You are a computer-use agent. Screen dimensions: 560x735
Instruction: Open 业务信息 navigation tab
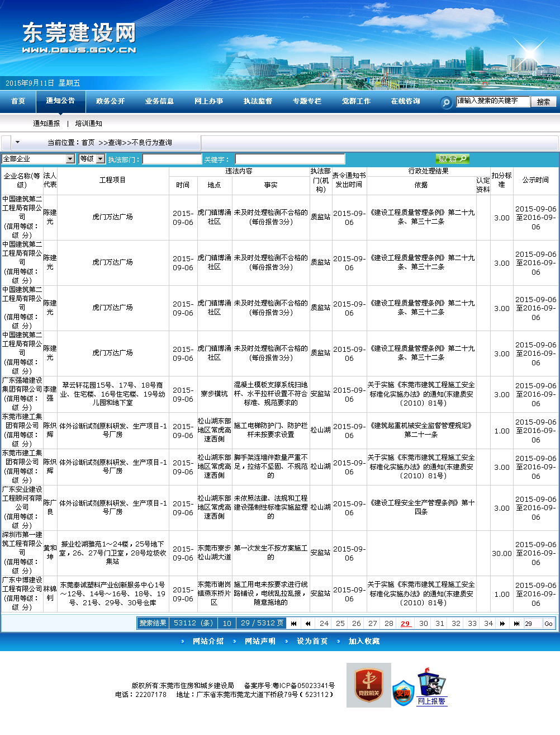point(159,101)
